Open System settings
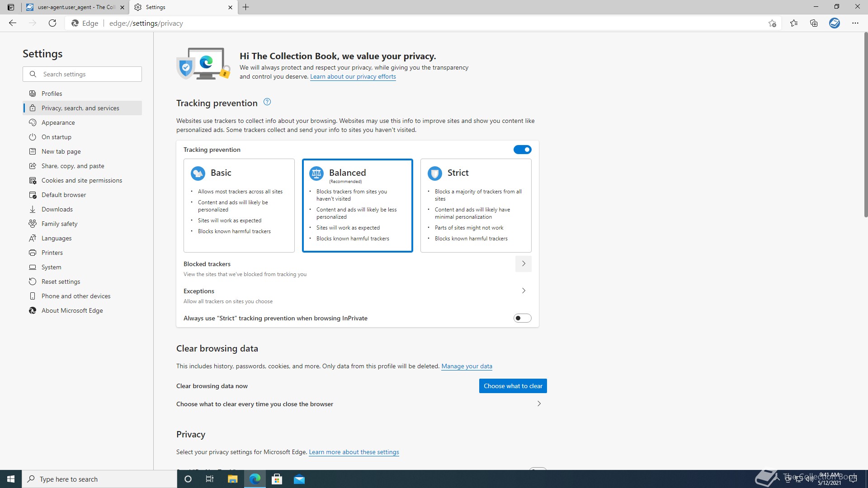Image resolution: width=868 pixels, height=488 pixels. [82, 267]
